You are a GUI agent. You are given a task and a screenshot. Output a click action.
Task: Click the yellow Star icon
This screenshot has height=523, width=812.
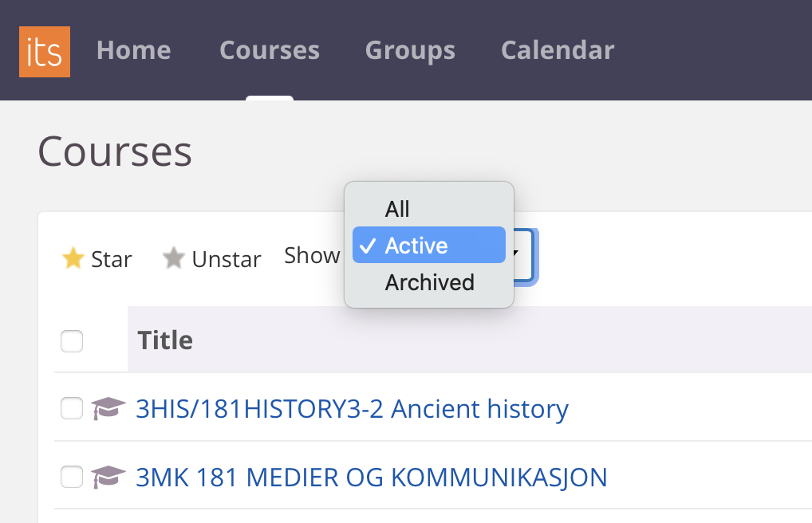73,258
